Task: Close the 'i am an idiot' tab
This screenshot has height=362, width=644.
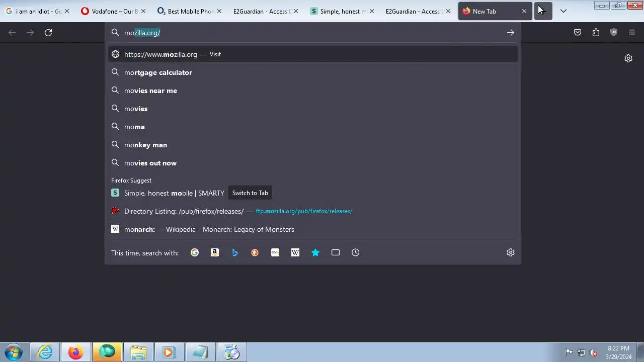Action: (66, 11)
